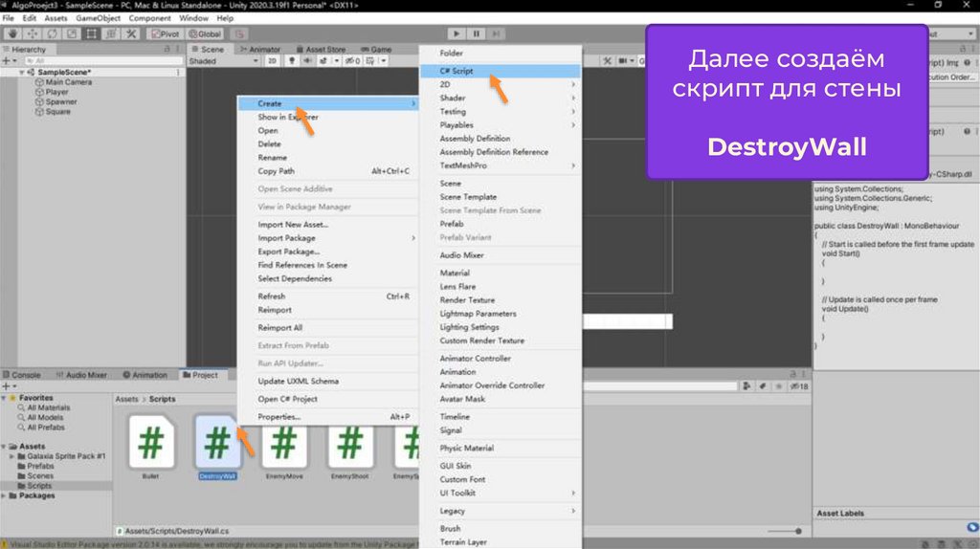
Task: Expand Galaxia Sprite Pack #1 folder
Action: pyautogui.click(x=11, y=456)
